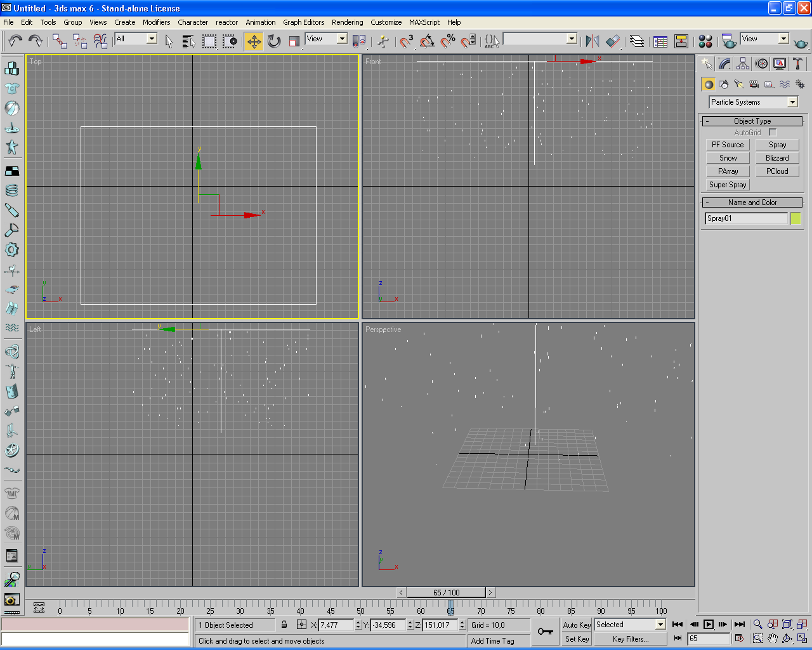
Task: Click the Arc Rotate viewport tool
Action: point(787,638)
